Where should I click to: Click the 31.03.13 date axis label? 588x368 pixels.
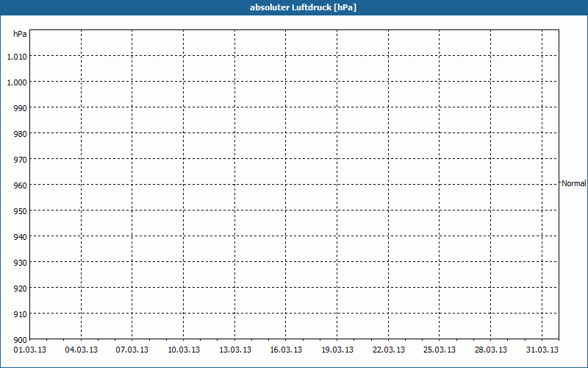pos(542,350)
